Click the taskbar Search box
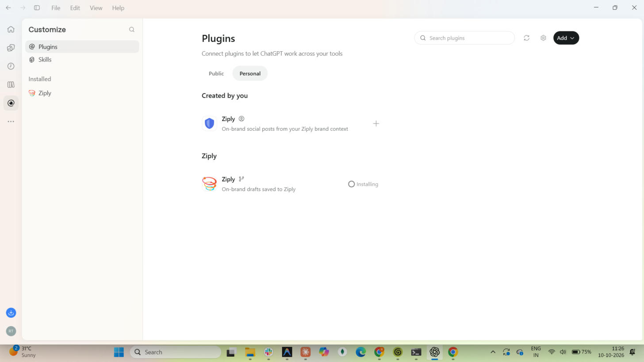Screen dimensions: 644x362 [176, 352]
